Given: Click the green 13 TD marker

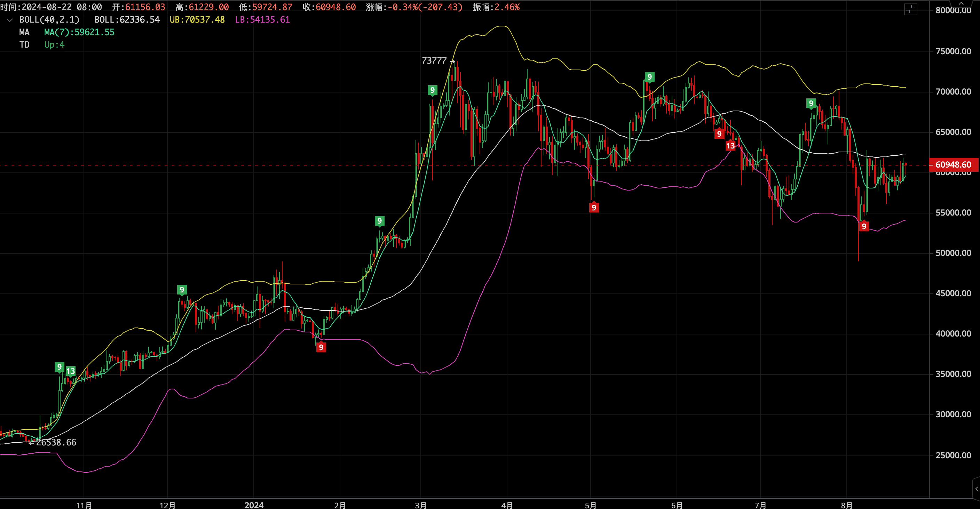Looking at the screenshot, I should [70, 371].
